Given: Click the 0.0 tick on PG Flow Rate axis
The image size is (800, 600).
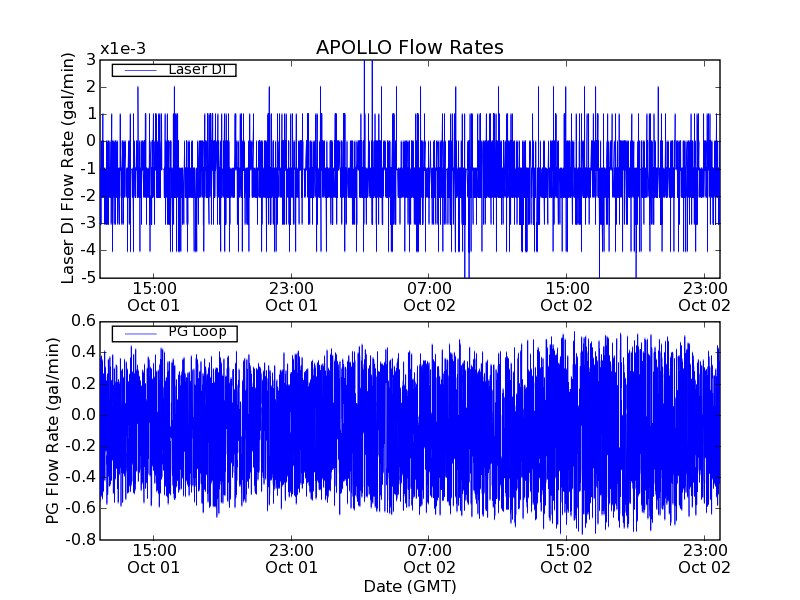Looking at the screenshot, I should click(82, 414).
